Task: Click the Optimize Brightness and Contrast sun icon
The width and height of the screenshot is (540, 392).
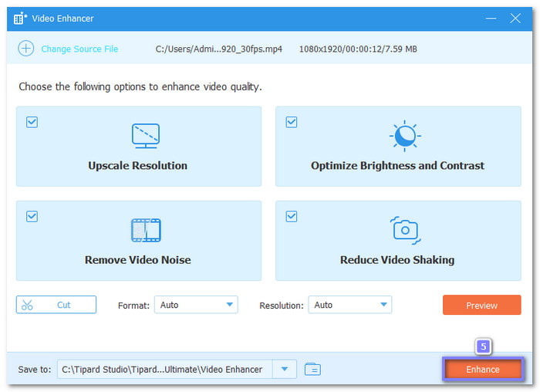Action: click(403, 136)
